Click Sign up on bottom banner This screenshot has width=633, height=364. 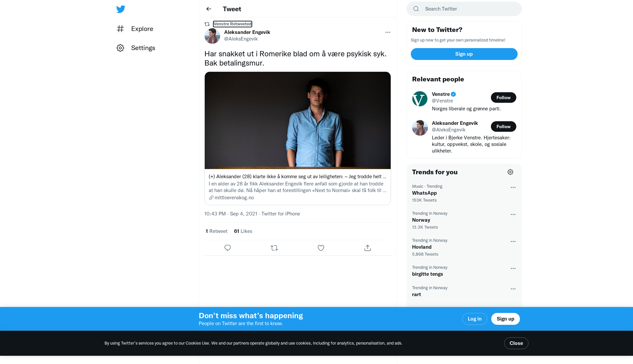pyautogui.click(x=505, y=319)
